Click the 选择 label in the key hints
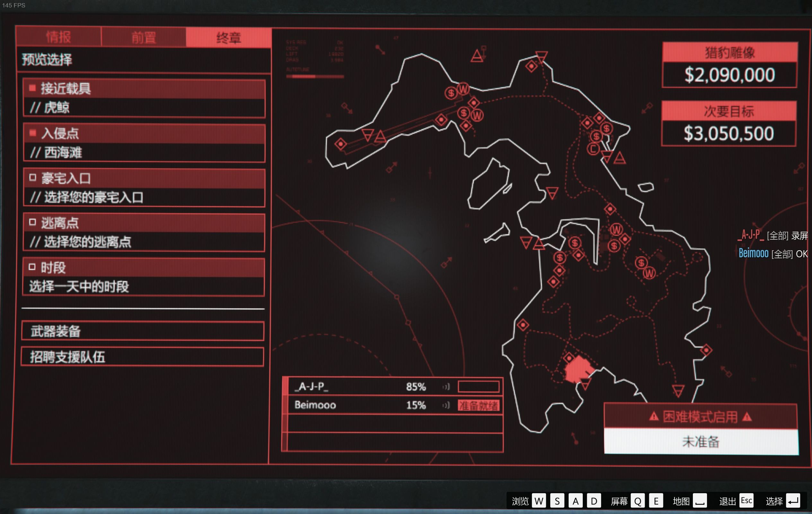This screenshot has width=812, height=514. (x=774, y=501)
